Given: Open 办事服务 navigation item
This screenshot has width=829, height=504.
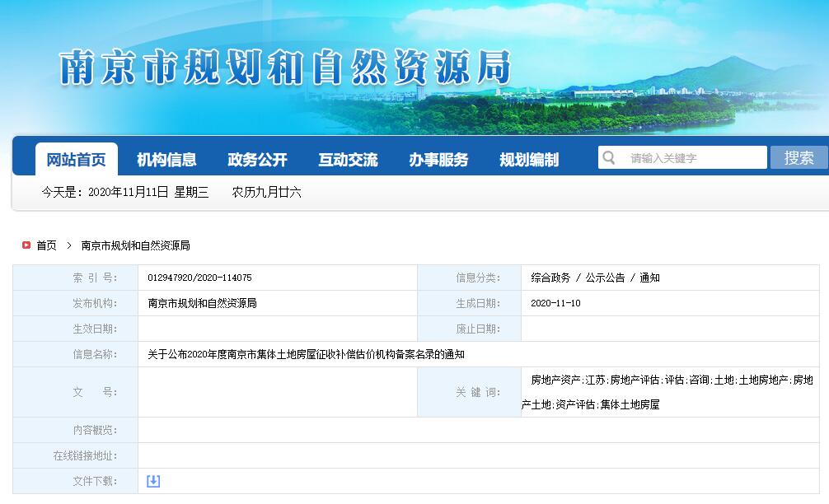Looking at the screenshot, I should coord(438,160).
